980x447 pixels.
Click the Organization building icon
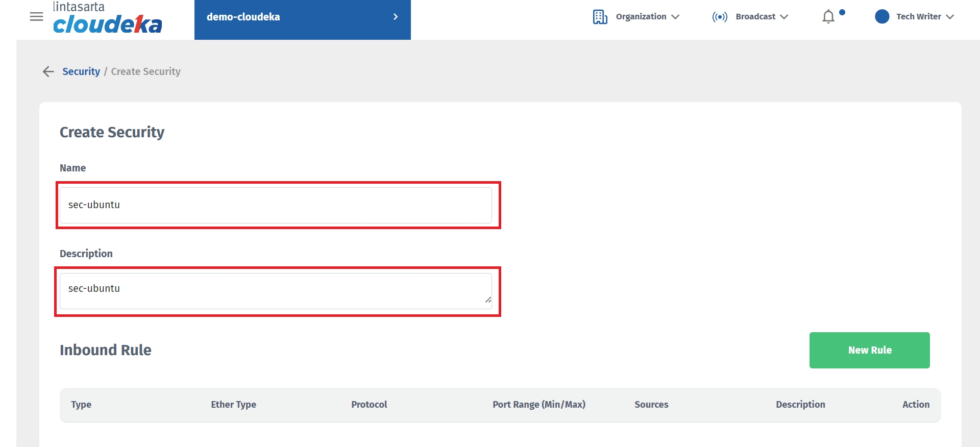click(x=600, y=17)
